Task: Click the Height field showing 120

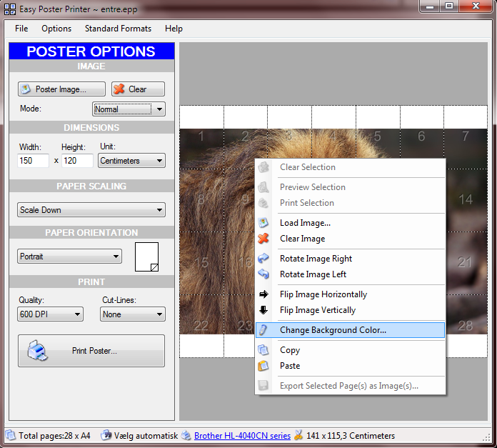Action: coord(77,161)
